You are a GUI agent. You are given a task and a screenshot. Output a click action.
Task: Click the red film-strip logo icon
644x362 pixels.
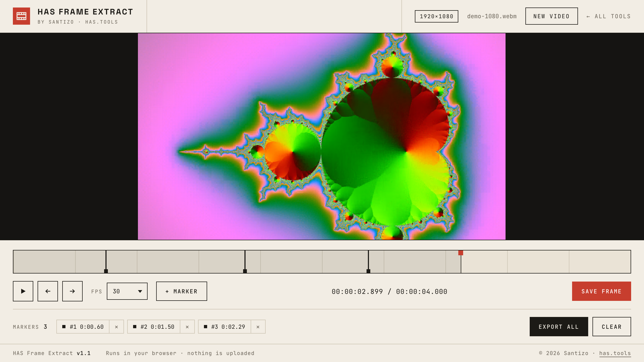click(21, 16)
